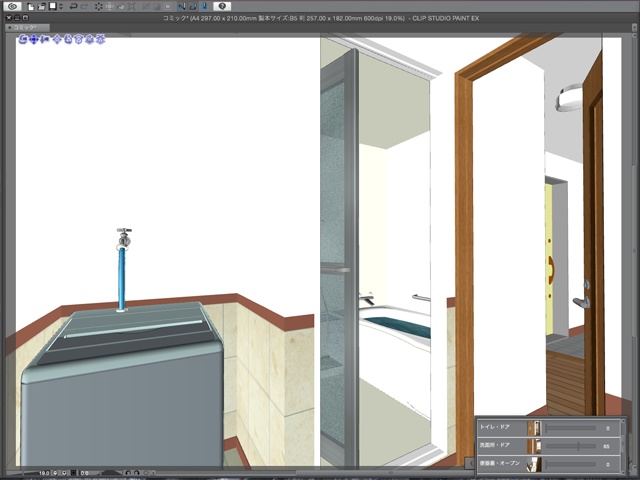Click the rotation slider triangle in status bar
Viewport: 640px width, 480px height.
[111, 473]
